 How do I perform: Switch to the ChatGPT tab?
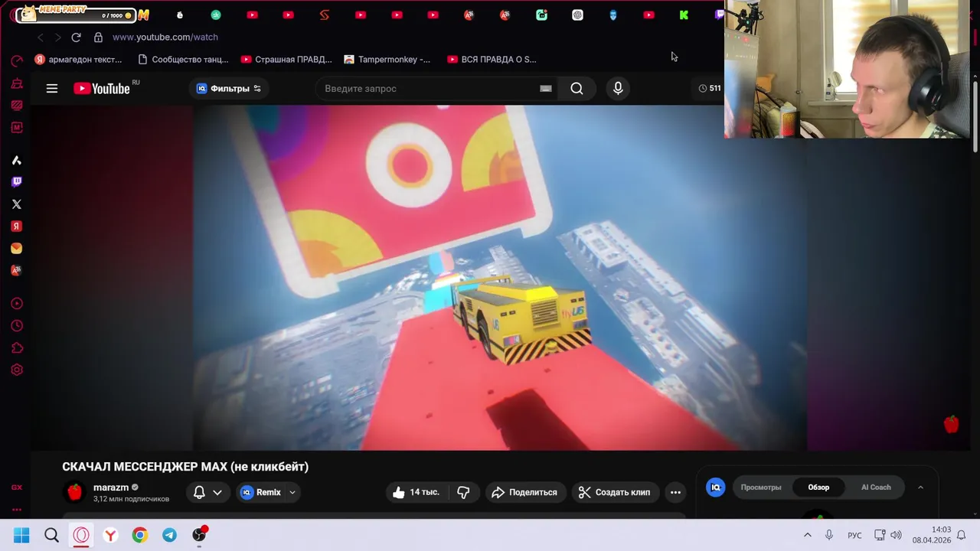577,15
